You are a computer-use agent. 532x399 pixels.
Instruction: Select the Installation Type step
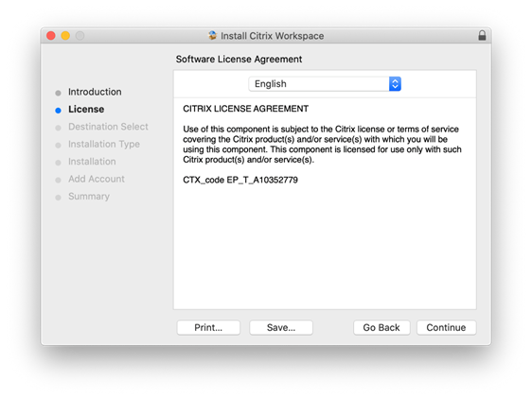click(104, 144)
